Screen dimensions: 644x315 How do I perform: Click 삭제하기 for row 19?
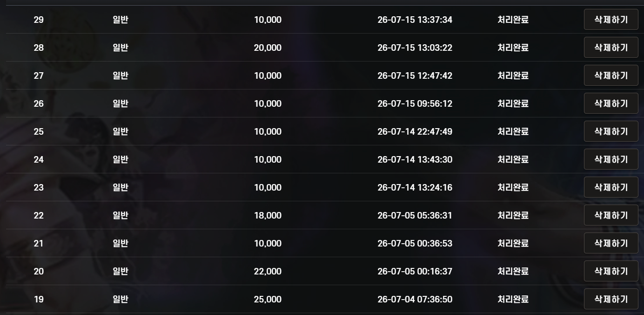click(611, 299)
